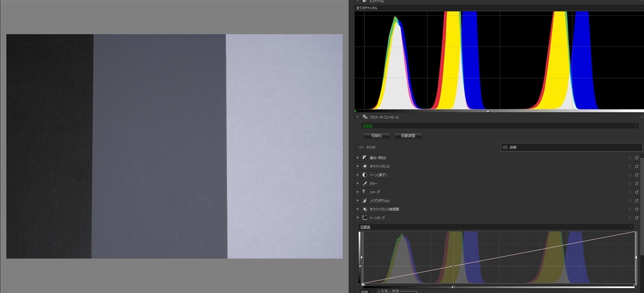Open the tone curve preset dropdown
The width and height of the screenshot is (644, 293).
point(497,227)
